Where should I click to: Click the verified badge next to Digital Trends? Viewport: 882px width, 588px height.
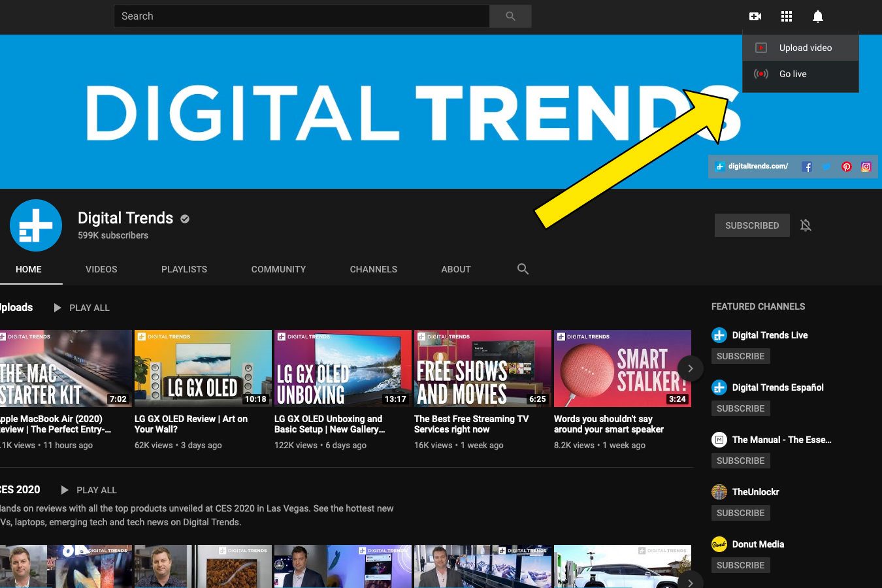[x=185, y=219]
